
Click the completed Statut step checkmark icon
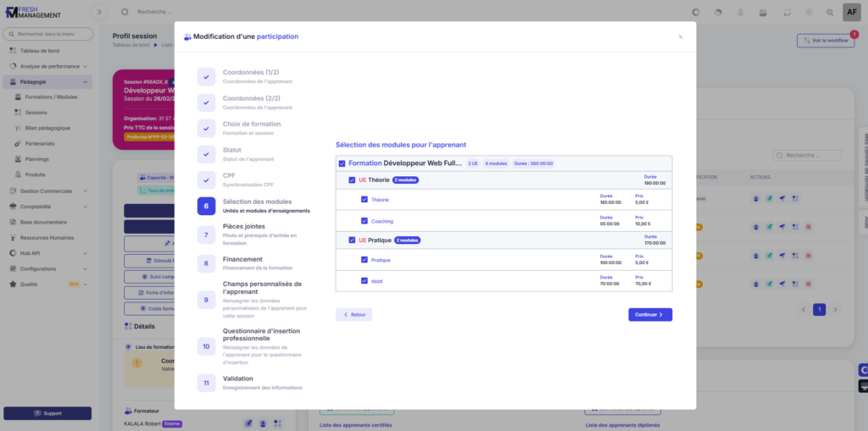206,154
